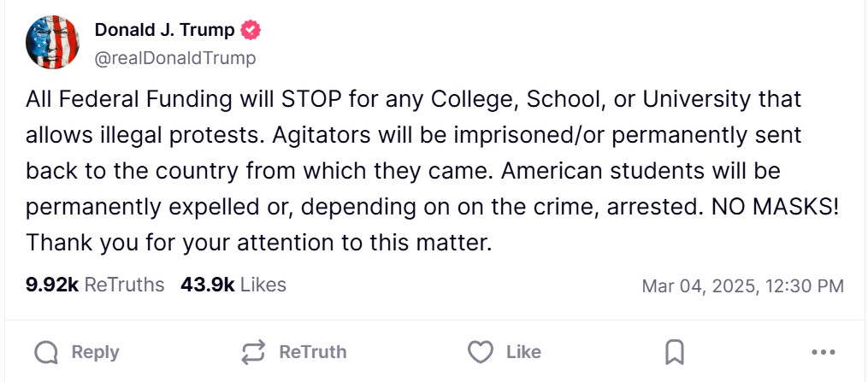Click the Thank you for your attention line
Viewport: 868px width, 382px height.
[x=259, y=243]
